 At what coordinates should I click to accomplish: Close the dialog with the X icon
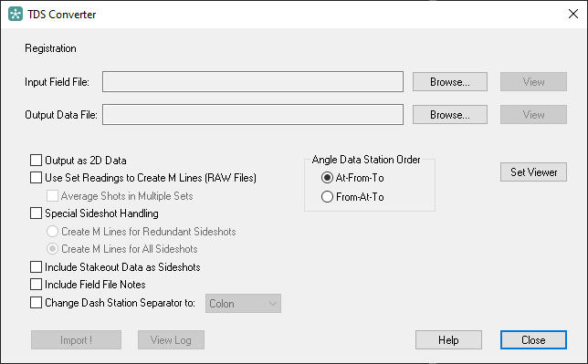[x=573, y=15]
